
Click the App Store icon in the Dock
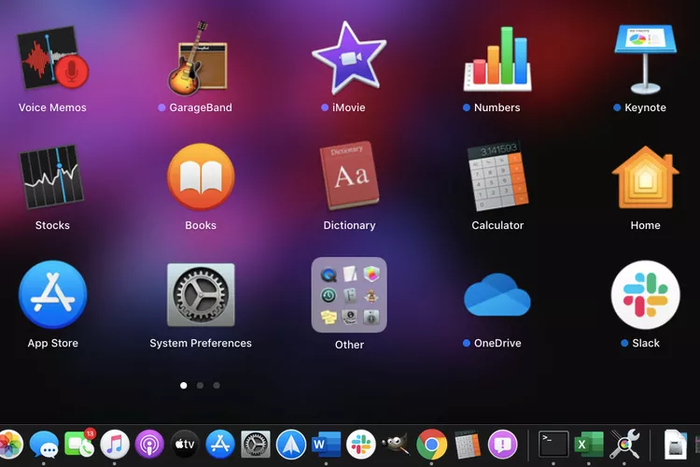pyautogui.click(x=220, y=445)
